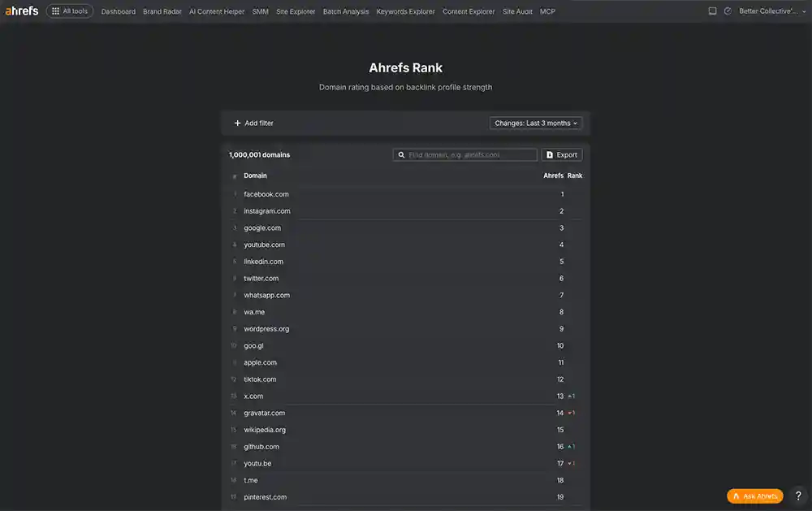Expand the Better Collective account dropdown
Viewport: 812px width, 511px height.
[x=772, y=11]
